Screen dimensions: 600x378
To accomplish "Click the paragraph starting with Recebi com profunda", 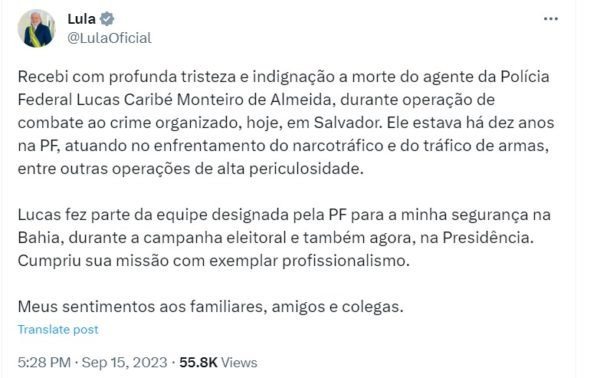I will (x=286, y=122).
